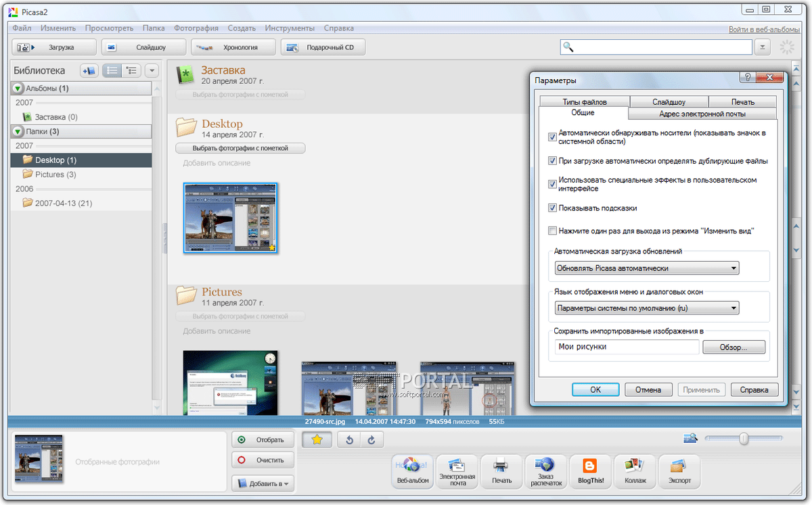812x505 pixels.
Task: Open the Изменить menu
Action: click(58, 28)
